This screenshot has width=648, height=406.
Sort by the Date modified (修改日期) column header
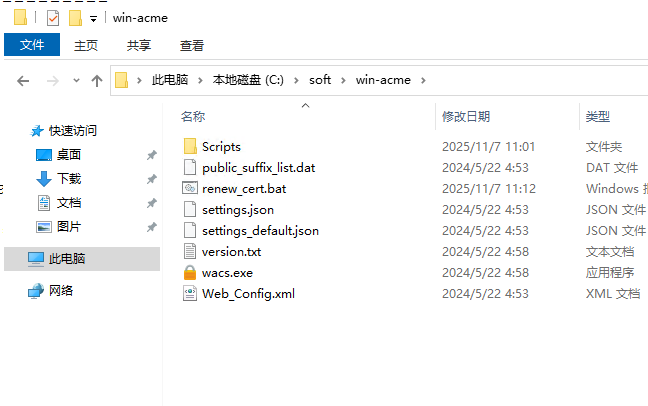click(x=466, y=117)
